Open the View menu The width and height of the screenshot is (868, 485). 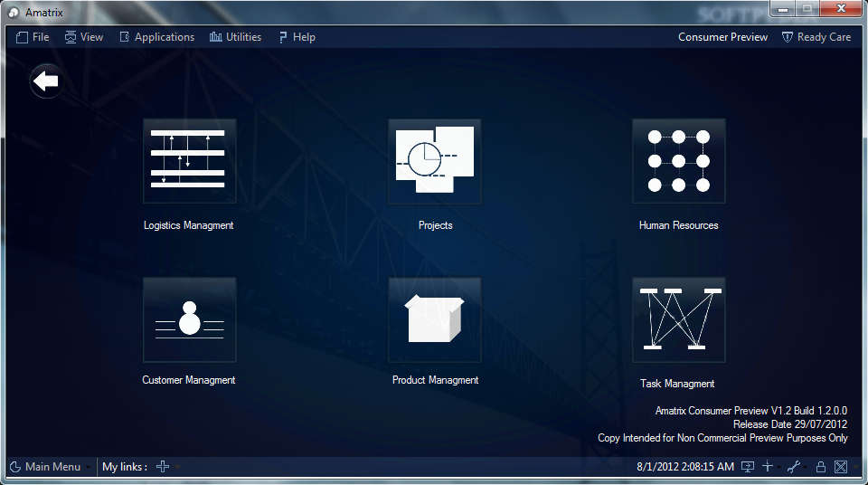[x=84, y=37]
